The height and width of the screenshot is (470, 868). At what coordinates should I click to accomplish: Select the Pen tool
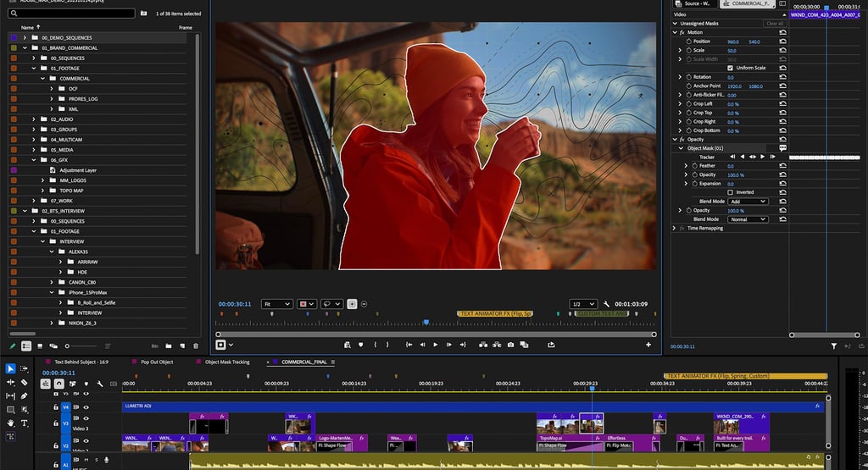tap(25, 396)
